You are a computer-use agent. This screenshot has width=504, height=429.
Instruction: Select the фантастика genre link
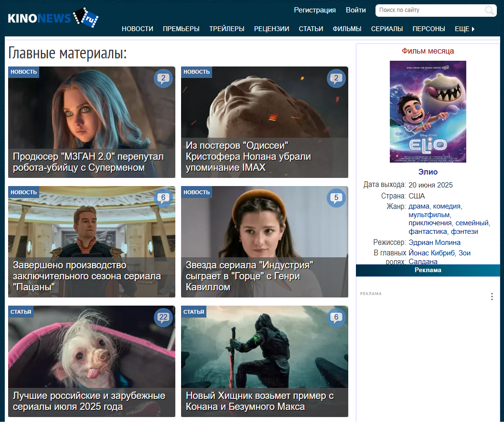[428, 231]
